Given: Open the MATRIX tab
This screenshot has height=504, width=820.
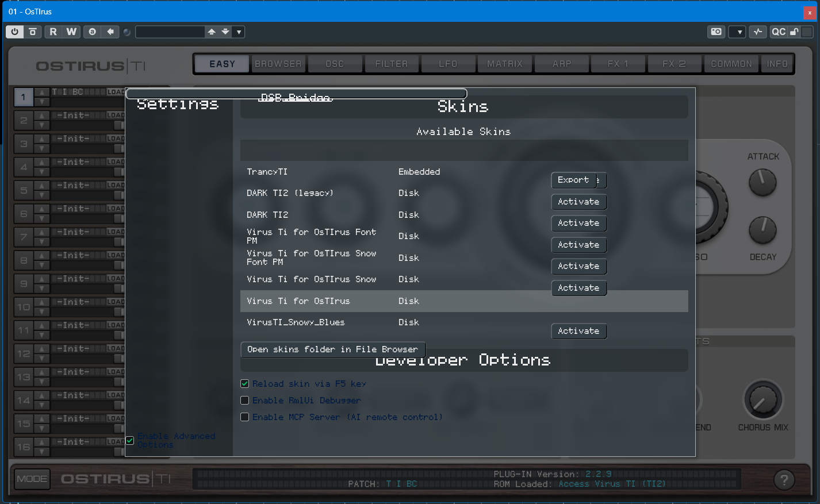Looking at the screenshot, I should point(505,64).
